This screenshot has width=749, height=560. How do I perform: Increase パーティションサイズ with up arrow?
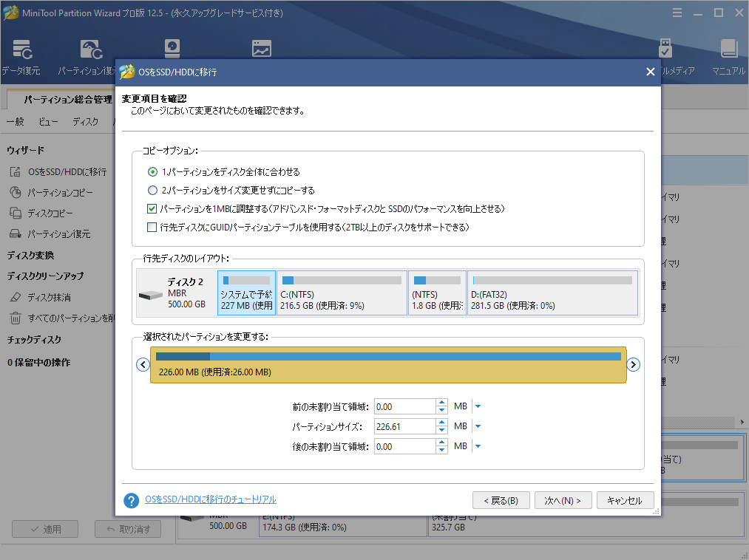[442, 423]
